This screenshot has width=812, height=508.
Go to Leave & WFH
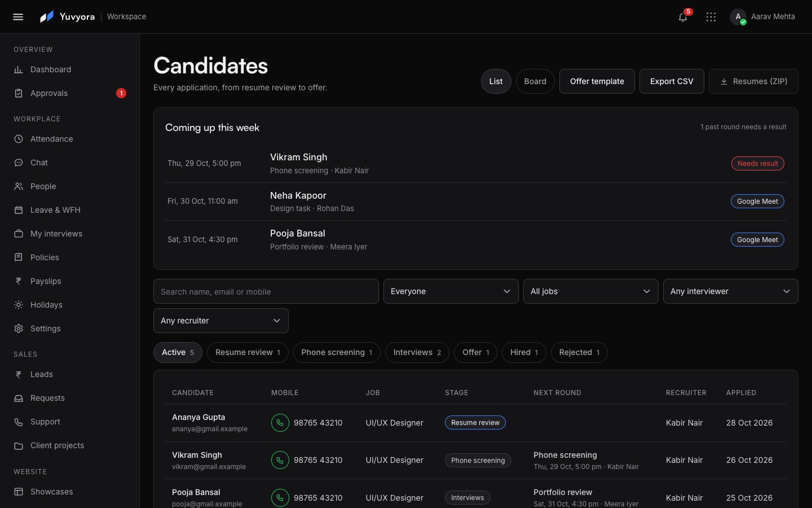coord(70,210)
